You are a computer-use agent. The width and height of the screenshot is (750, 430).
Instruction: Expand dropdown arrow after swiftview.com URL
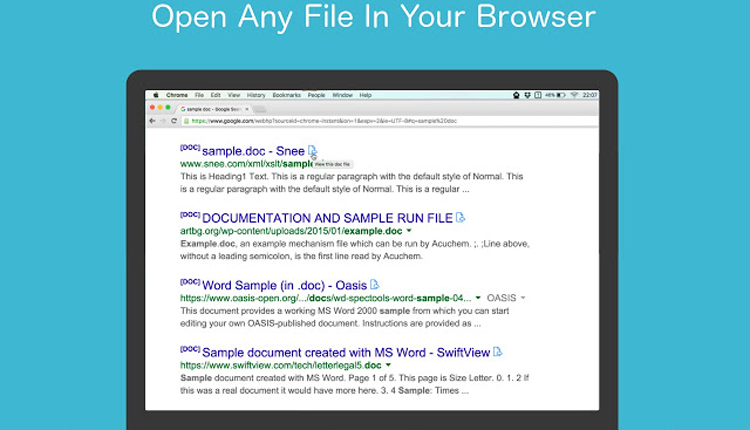388,365
